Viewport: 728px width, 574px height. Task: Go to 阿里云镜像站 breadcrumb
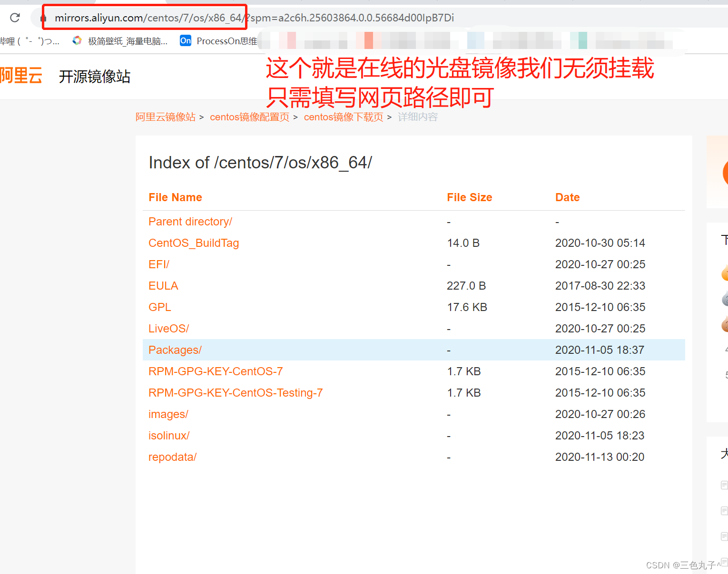coord(166,117)
